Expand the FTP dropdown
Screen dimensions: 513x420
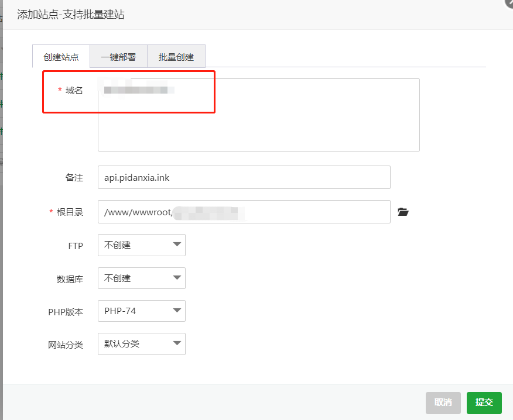click(142, 245)
